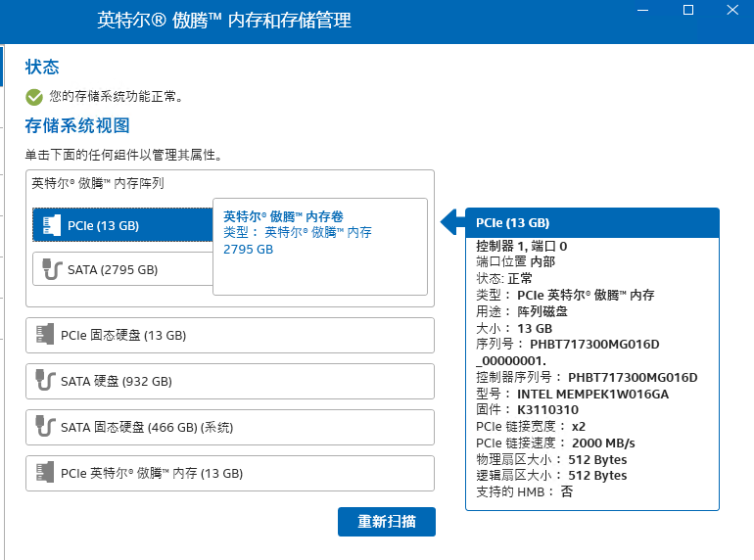754x560 pixels.
Task: Click serial number PHBT717300MG016D in 序列号 line
Action: click(x=594, y=345)
